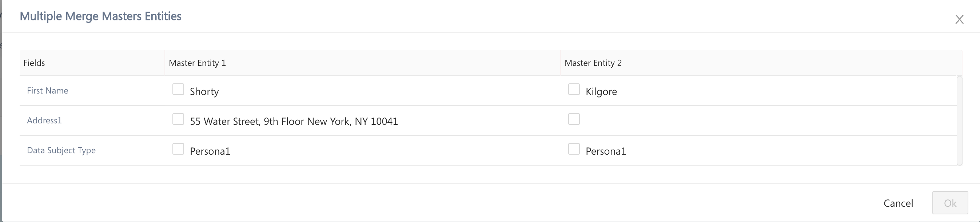This screenshot has width=980, height=222.
Task: Click the 55 Water Street address text
Action: pyautogui.click(x=294, y=121)
